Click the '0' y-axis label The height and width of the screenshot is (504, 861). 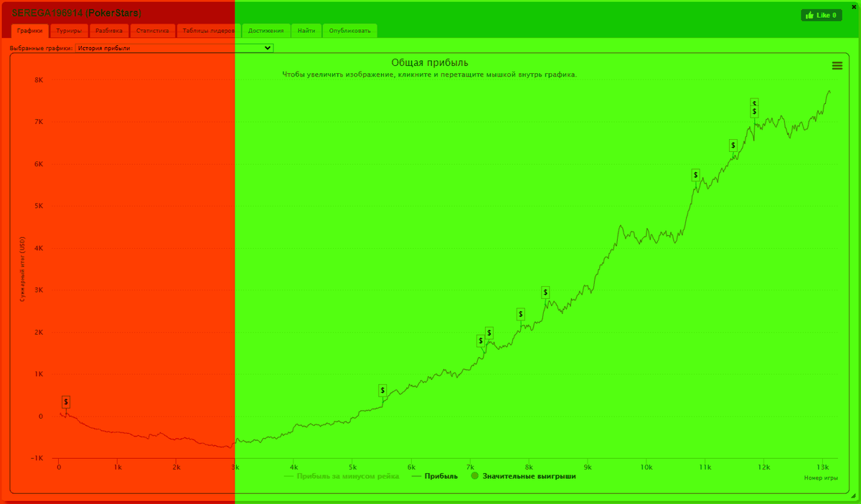point(41,416)
